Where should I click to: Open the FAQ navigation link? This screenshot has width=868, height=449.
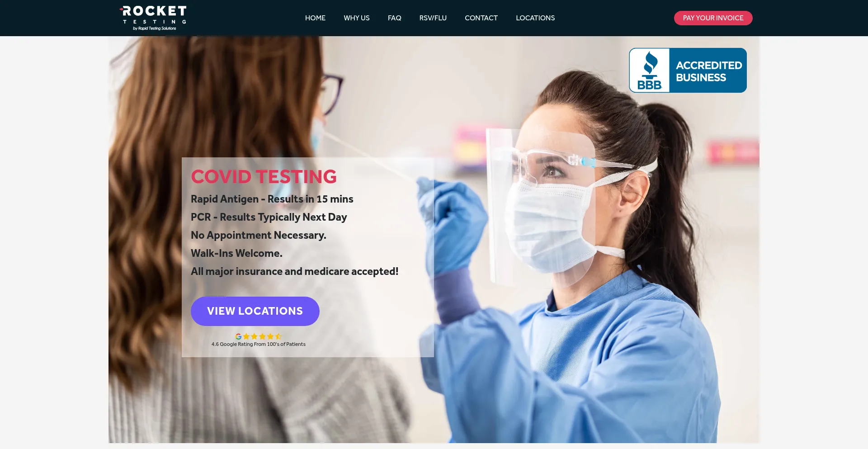point(394,18)
